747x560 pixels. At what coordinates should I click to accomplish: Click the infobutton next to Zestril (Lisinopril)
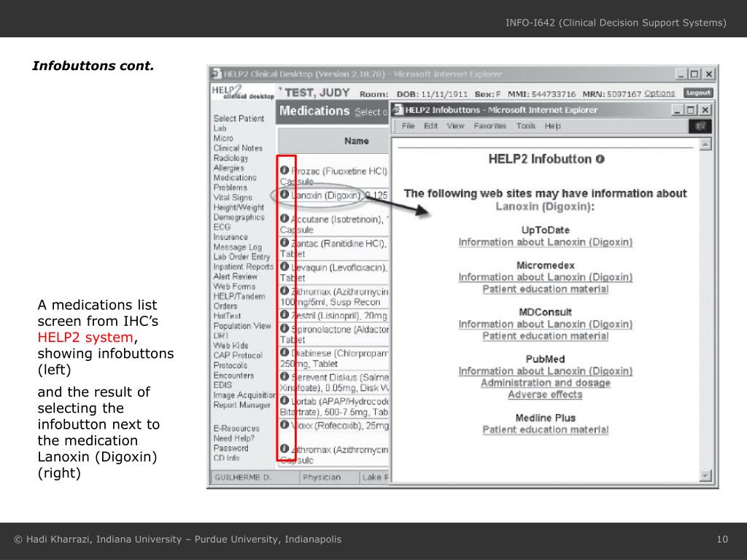(285, 314)
